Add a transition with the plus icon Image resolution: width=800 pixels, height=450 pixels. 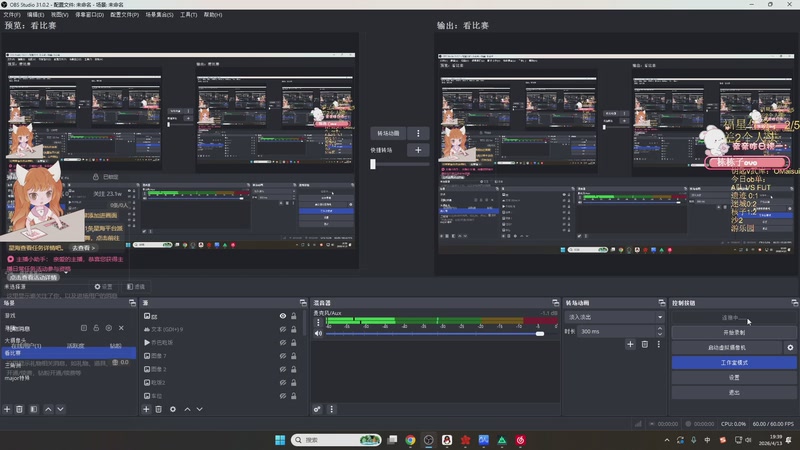(630, 344)
